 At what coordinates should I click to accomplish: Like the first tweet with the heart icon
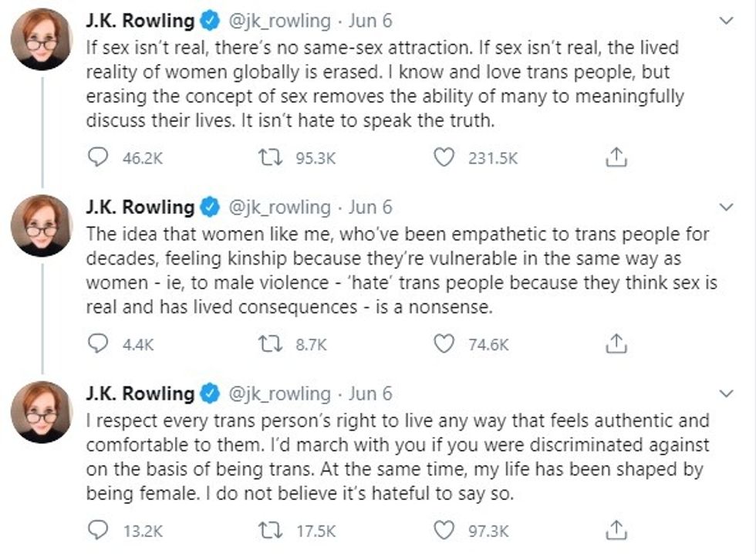click(444, 157)
